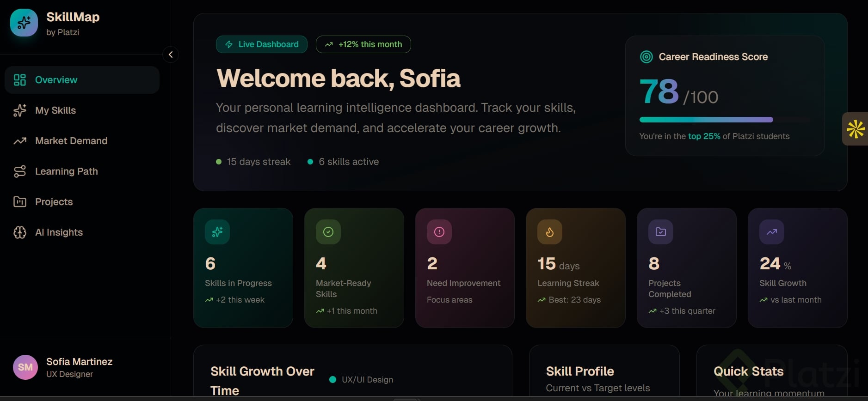The image size is (868, 401).
Task: Click the Career Readiness target icon
Action: point(646,57)
